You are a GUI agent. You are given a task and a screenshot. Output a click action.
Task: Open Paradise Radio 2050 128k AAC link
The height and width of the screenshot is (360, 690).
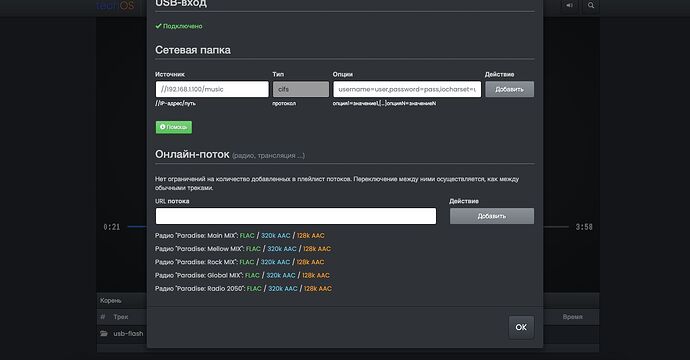[x=318, y=288]
